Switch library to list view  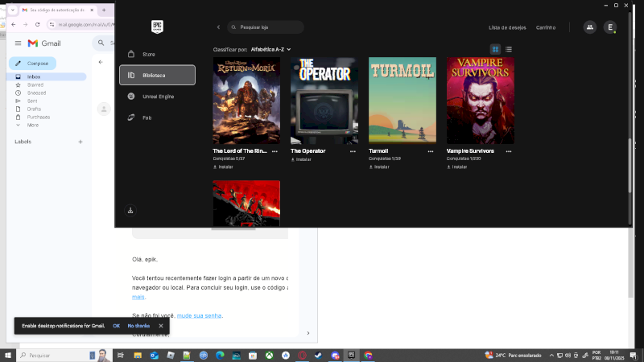tap(509, 49)
